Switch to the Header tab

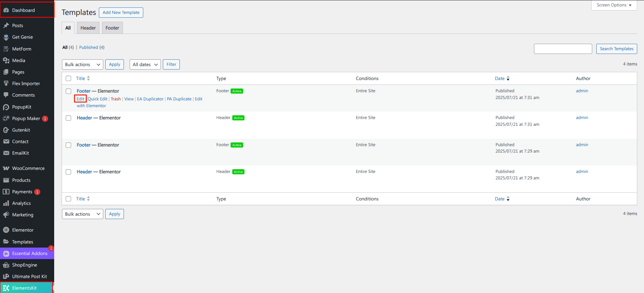[88, 28]
